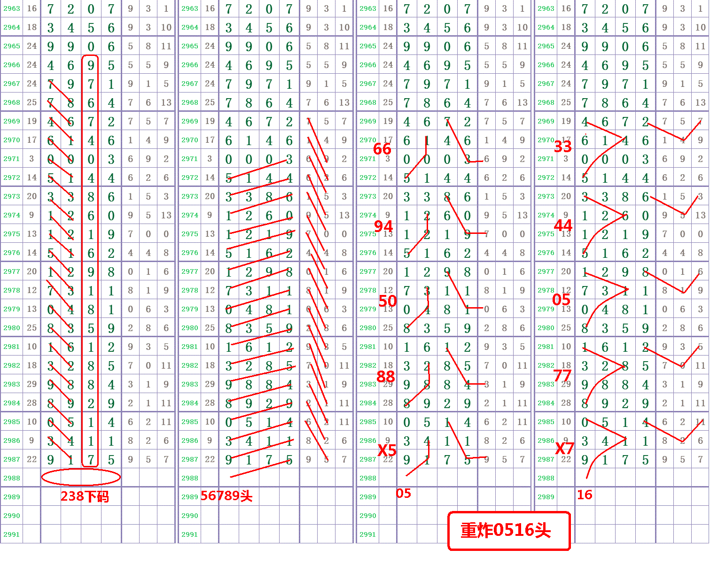710x588 pixels.
Task: Click the red number 77 annotation
Action: pos(562,375)
